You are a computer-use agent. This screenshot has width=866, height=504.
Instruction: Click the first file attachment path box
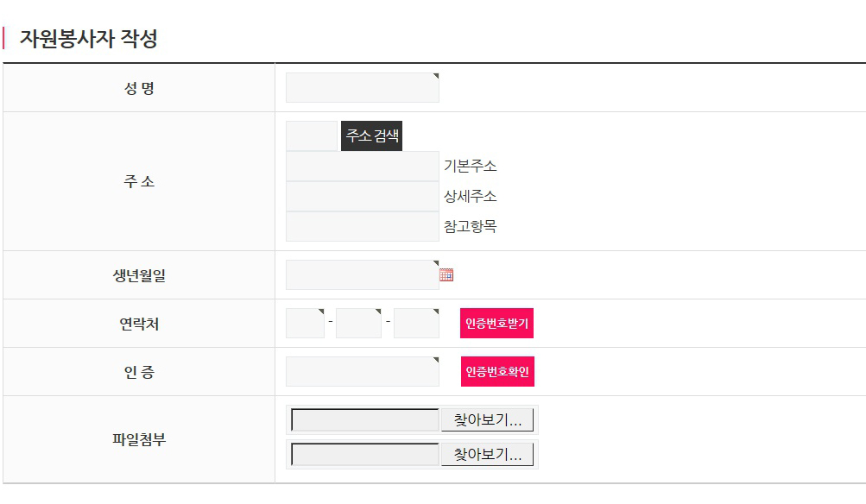[x=365, y=420]
